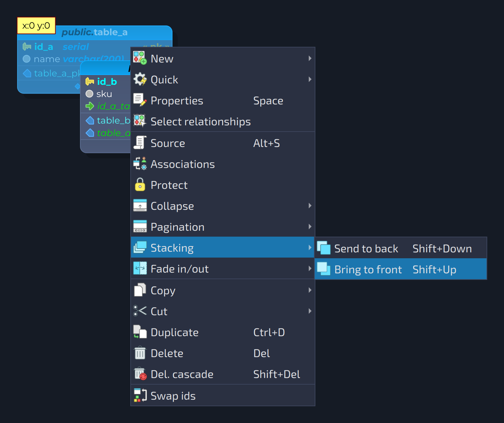Viewport: 504px width, 423px height.
Task: Click the Send to back icon
Action: (324, 248)
